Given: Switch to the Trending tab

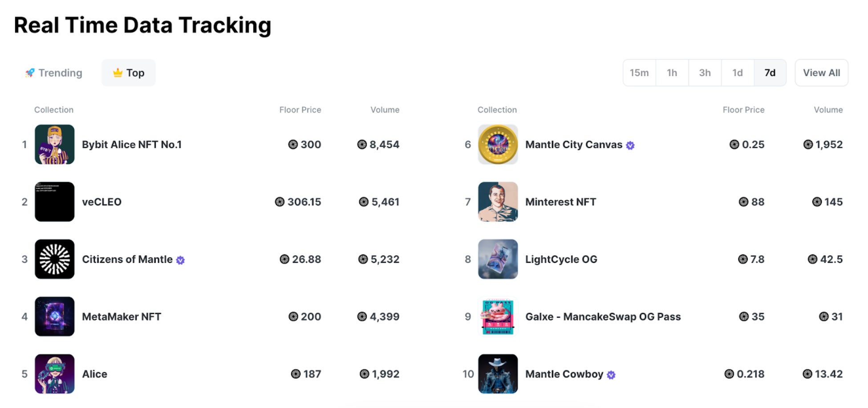Looking at the screenshot, I should [x=54, y=73].
